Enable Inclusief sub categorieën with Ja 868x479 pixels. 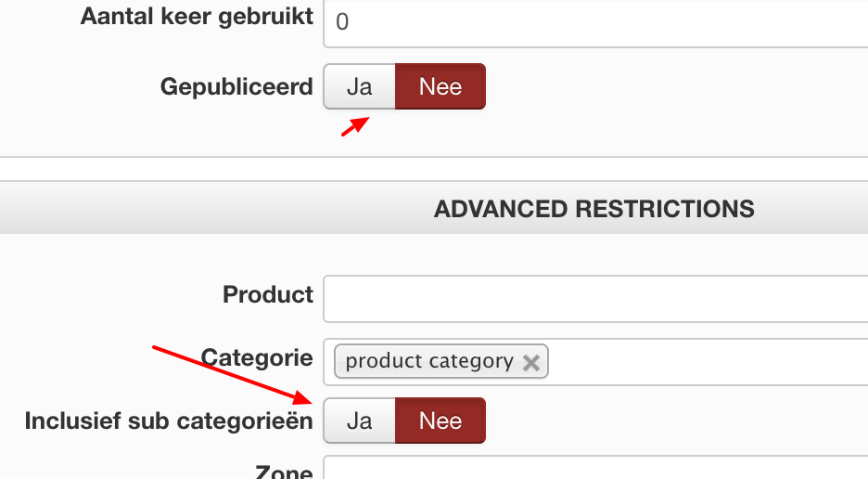(x=359, y=421)
